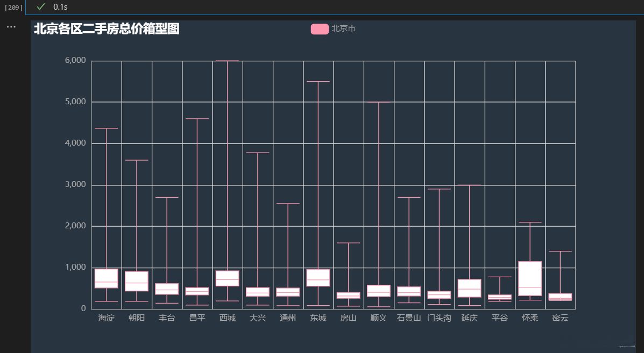644x353 pixels.
Task: Select the 怀柔 box in the plot
Action: pos(530,278)
